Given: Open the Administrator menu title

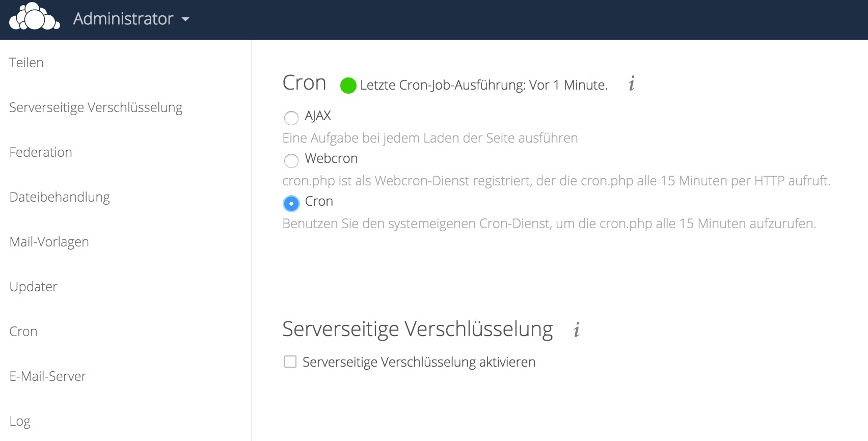Looking at the screenshot, I should coord(123,19).
